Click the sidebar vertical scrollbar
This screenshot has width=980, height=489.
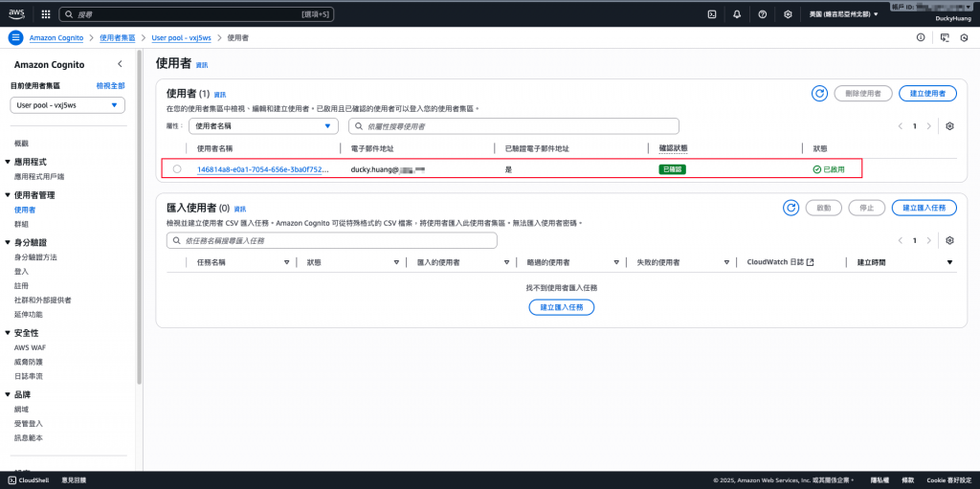click(140, 219)
